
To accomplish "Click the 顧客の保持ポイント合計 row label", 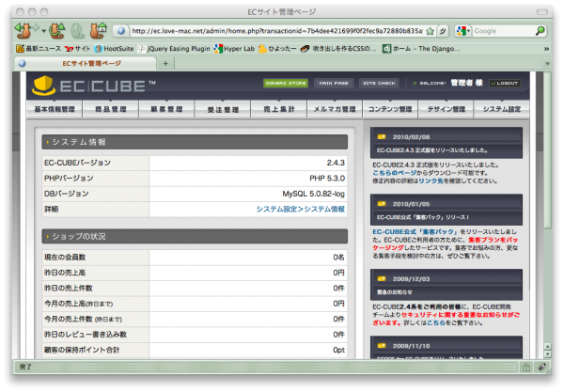I will point(82,350).
